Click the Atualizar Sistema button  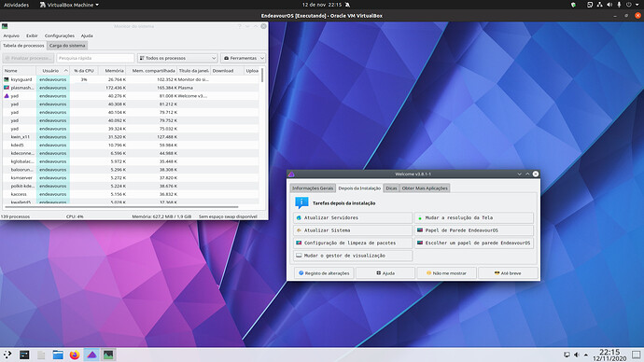353,230
